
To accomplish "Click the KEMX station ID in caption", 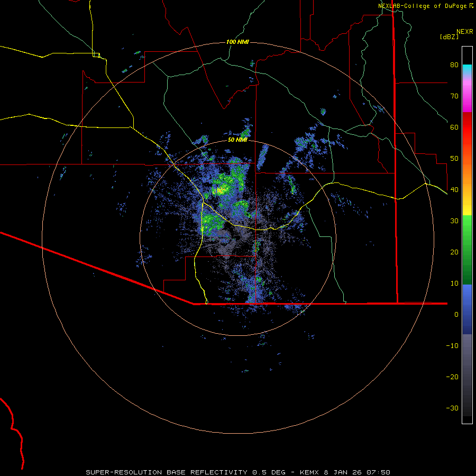I will (x=309, y=472).
